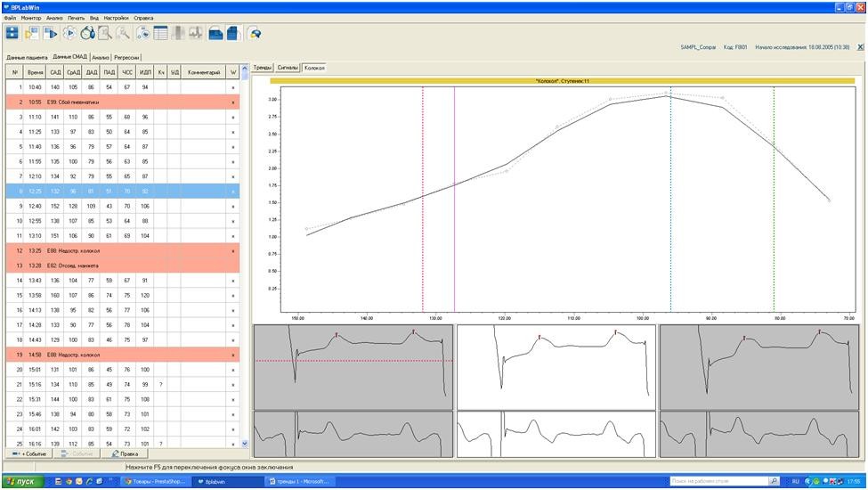Screen dimensions: 868x490
Task: Click the measurement table's scroll down arrow
Action: tap(246, 443)
